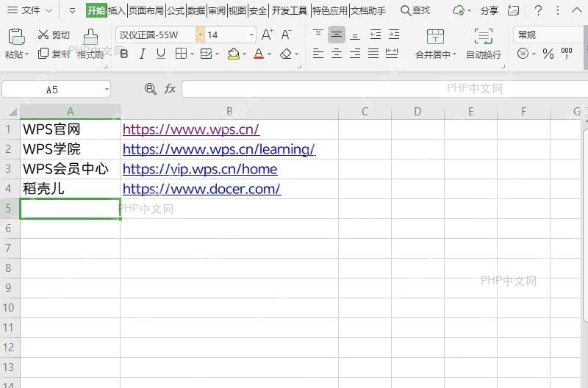Apply fill color bucket
Screen dimensions: 588x388
click(x=233, y=54)
